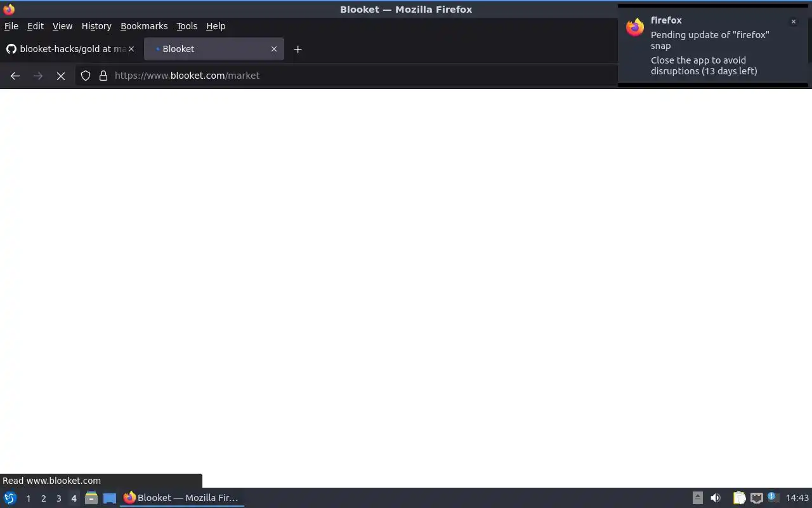
Task: Switch to the blooket-hacks/gold GitHub tab
Action: [70, 49]
